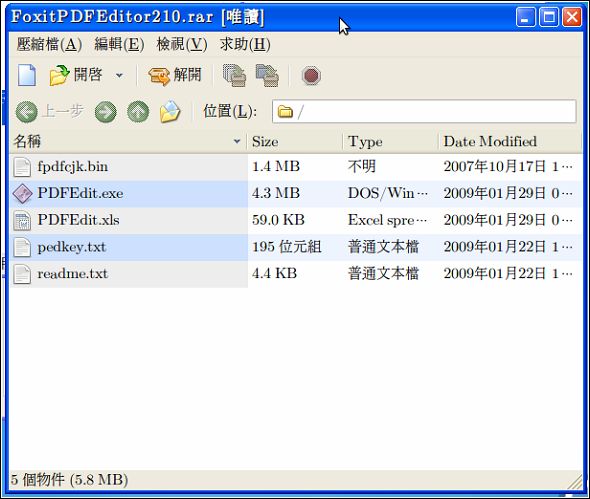Maximize the FoxitPDFEditor210.rar window
590x499 pixels.
pyautogui.click(x=549, y=17)
